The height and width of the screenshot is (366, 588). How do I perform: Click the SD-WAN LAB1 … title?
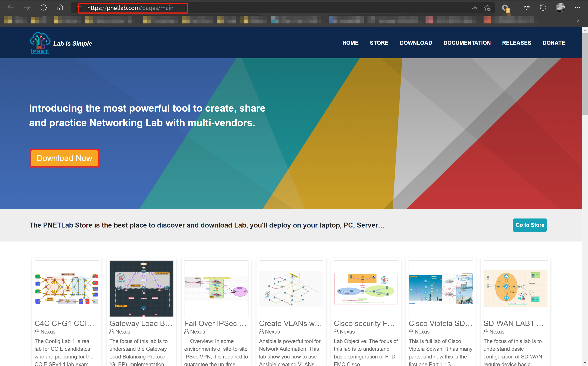coord(513,323)
